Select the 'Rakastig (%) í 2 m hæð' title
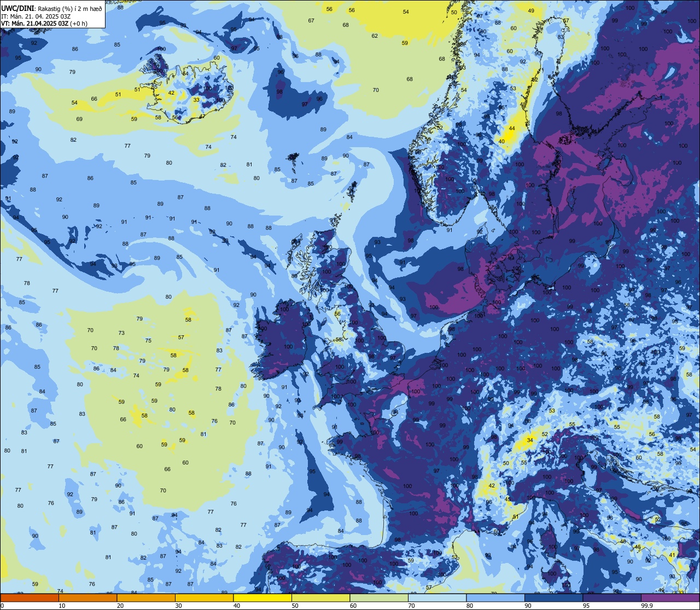The image size is (700, 610). pos(70,9)
